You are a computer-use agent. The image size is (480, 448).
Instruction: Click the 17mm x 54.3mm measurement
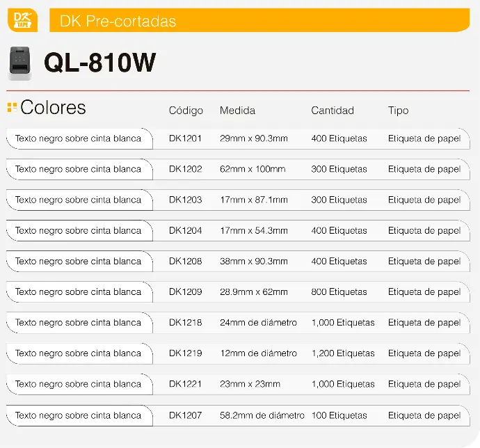[x=254, y=230]
